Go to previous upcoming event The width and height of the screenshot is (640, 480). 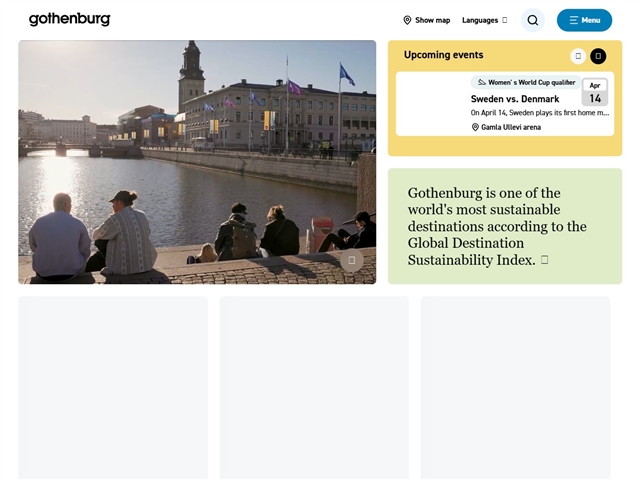click(x=578, y=56)
